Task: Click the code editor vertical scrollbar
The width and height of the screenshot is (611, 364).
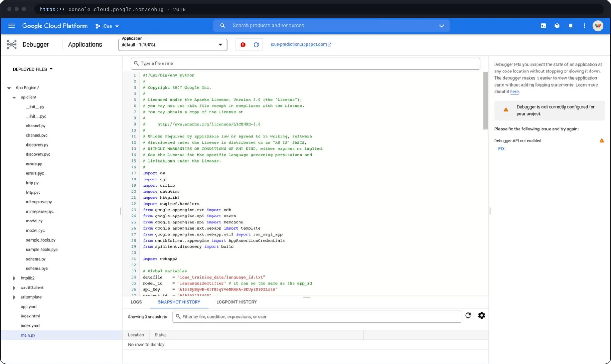Action: click(486, 101)
